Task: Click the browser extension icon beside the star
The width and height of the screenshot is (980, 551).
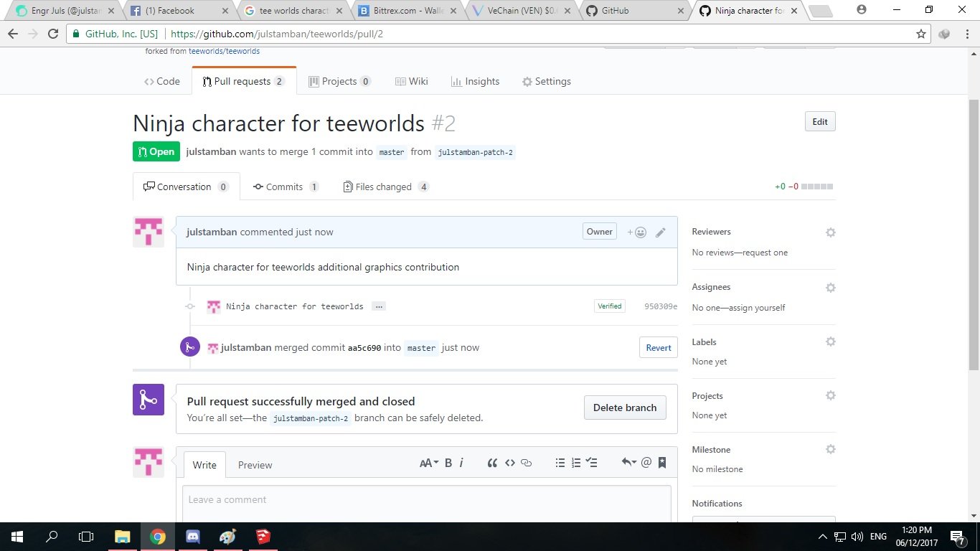Action: (x=944, y=34)
